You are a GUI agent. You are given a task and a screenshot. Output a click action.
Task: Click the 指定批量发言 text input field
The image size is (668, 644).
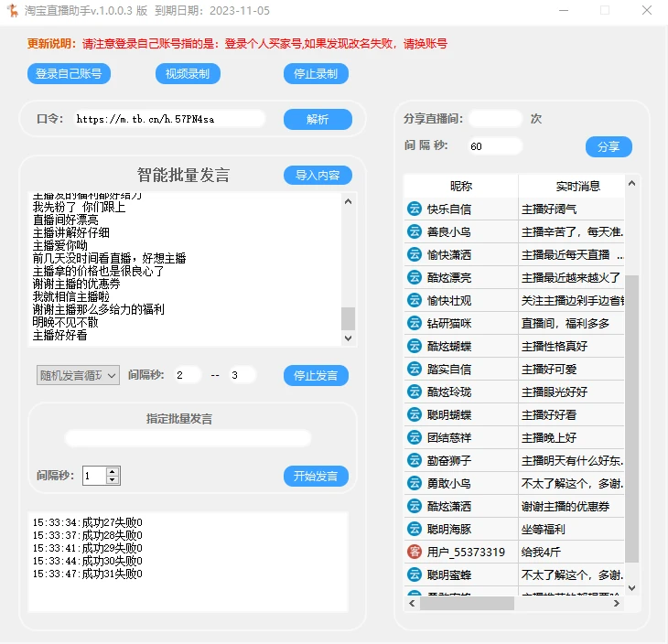coord(188,438)
